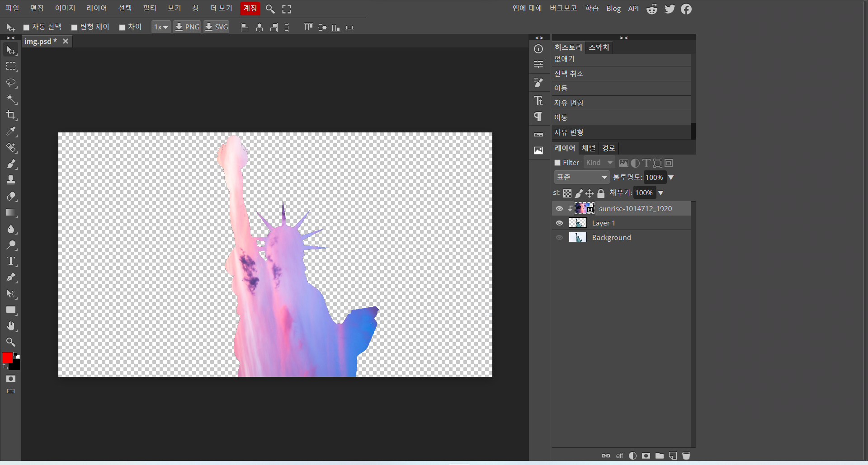Delete layer with the trash icon
The height and width of the screenshot is (465, 868).
[686, 456]
